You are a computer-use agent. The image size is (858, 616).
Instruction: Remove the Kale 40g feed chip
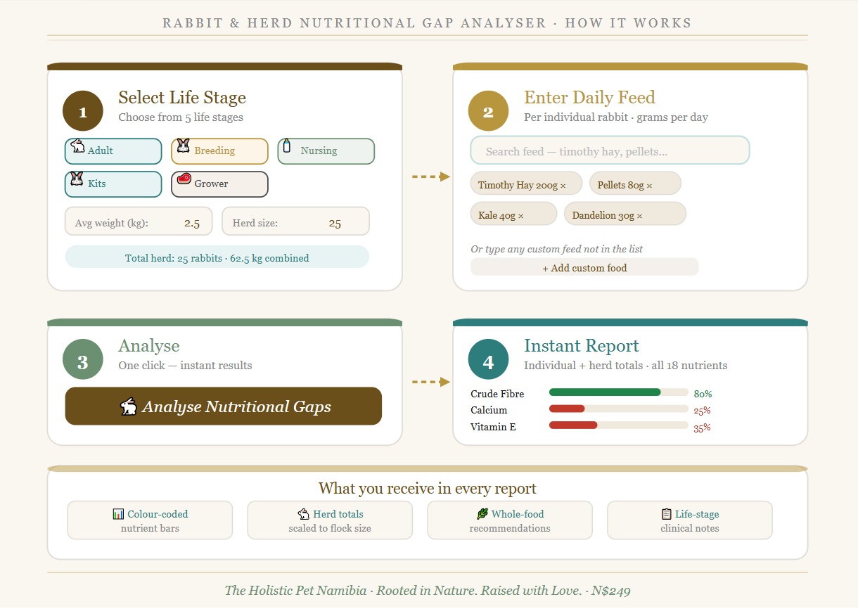[521, 216]
